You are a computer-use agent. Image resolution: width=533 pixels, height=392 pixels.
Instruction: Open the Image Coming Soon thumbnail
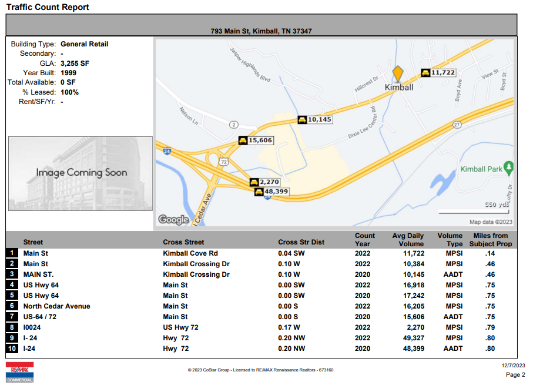pos(81,174)
